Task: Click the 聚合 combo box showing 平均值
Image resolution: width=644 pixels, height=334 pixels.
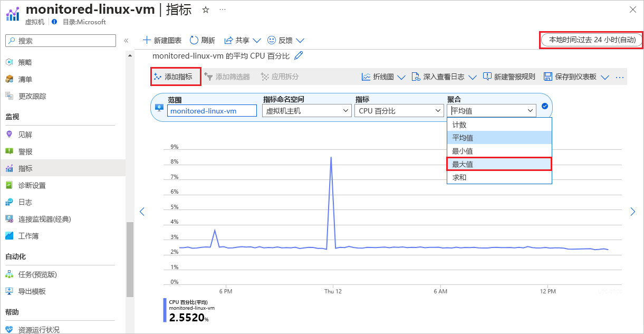Action: pos(492,110)
